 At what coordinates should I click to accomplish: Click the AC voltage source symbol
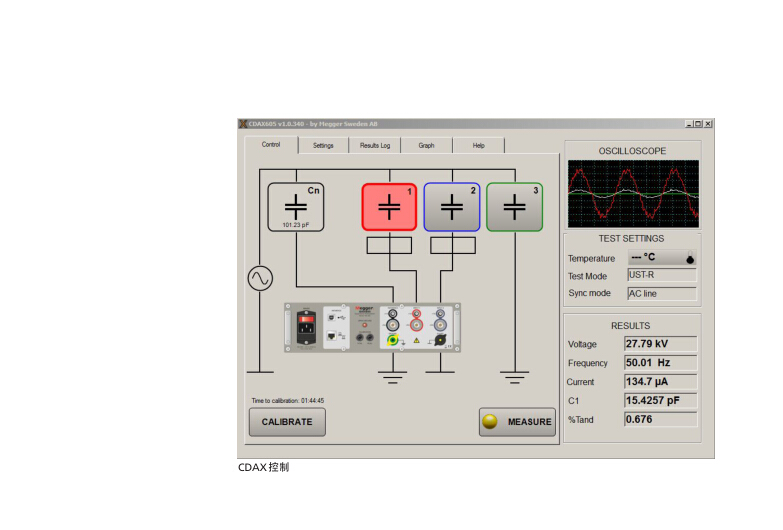pos(260,278)
